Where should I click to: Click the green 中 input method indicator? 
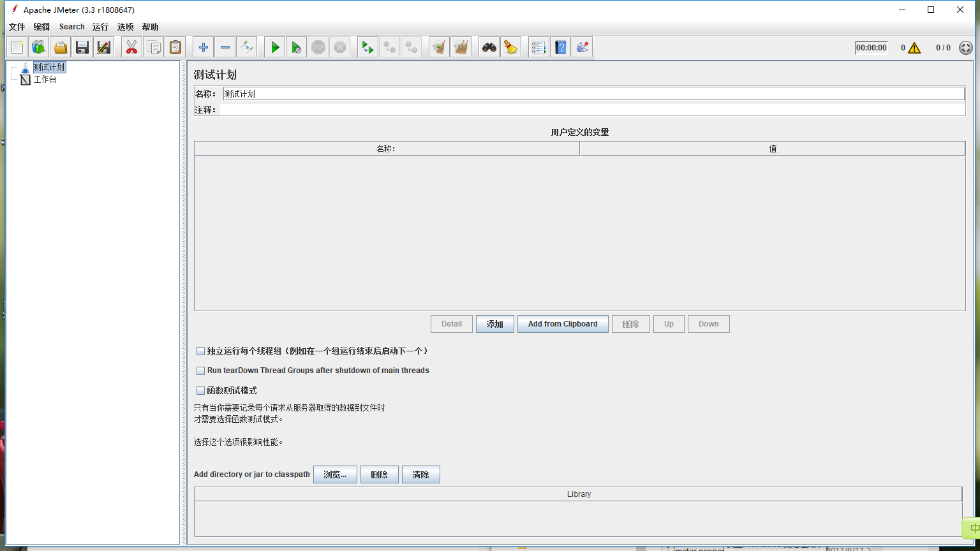(972, 528)
